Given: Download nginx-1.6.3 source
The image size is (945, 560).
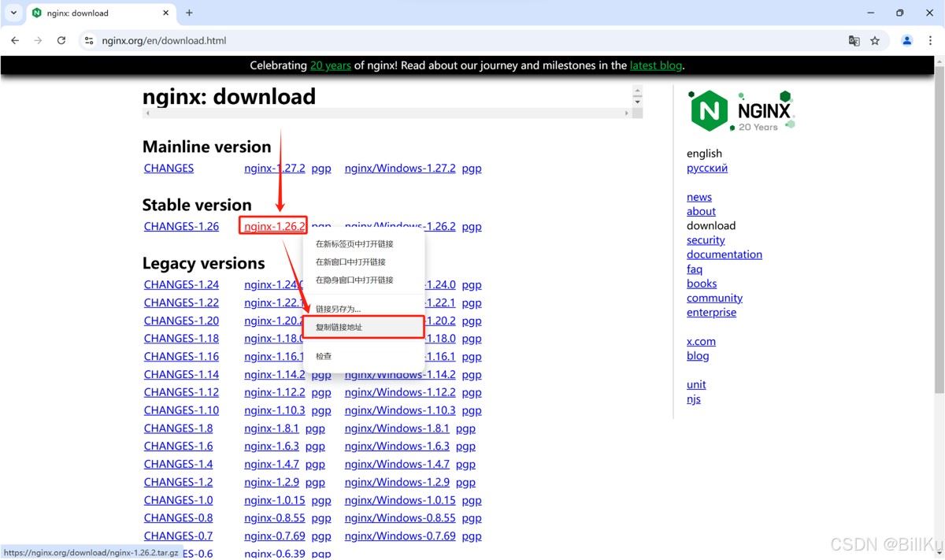Looking at the screenshot, I should (x=272, y=447).
